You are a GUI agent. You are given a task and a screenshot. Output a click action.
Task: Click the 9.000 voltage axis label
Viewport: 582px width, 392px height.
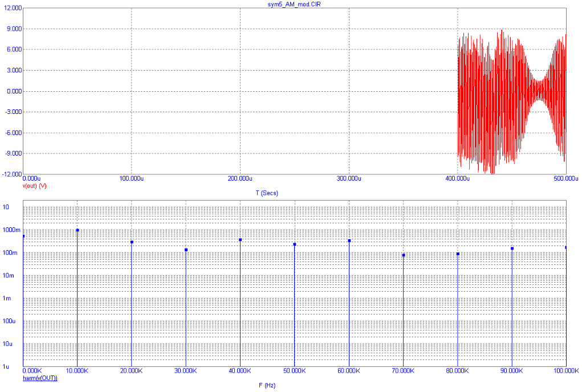coord(14,28)
